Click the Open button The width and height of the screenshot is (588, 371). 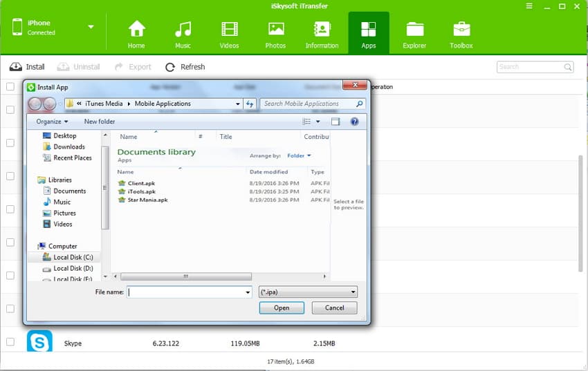pyautogui.click(x=282, y=307)
